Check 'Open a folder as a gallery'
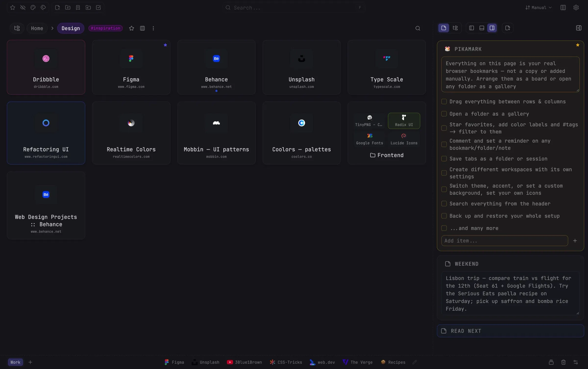588x369 pixels. 444,114
